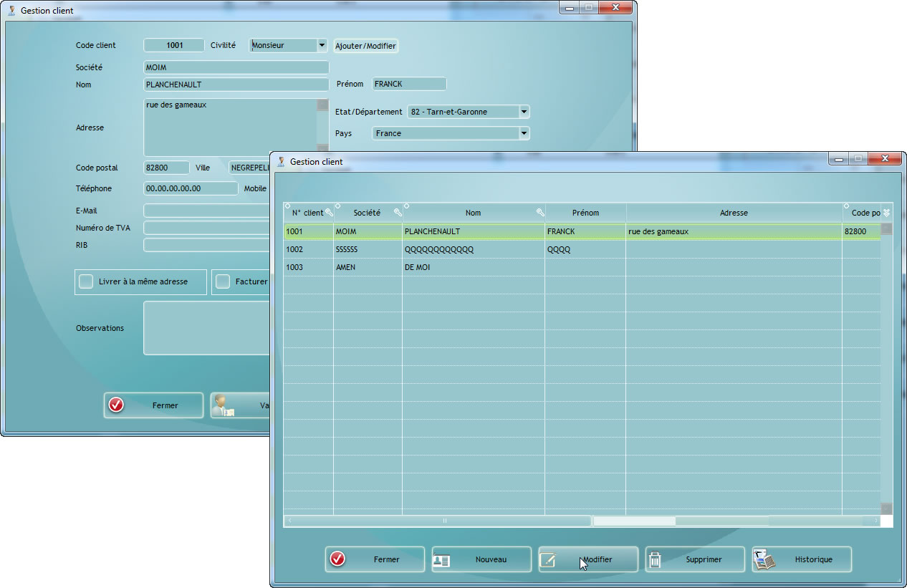Expand the Etat/Département dropdown list
The height and width of the screenshot is (588, 907).
[x=524, y=112]
